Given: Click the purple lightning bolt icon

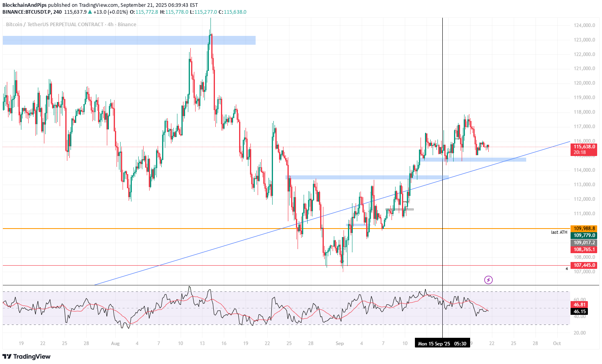Looking at the screenshot, I should (488, 280).
